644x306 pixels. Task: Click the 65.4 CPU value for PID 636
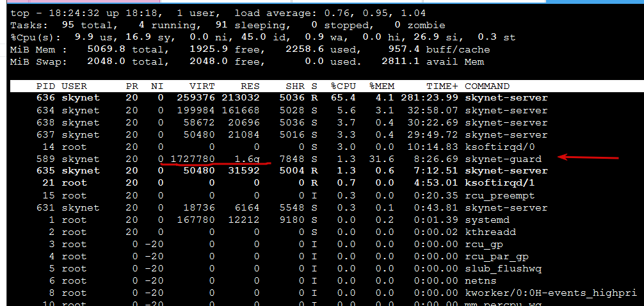[343, 98]
